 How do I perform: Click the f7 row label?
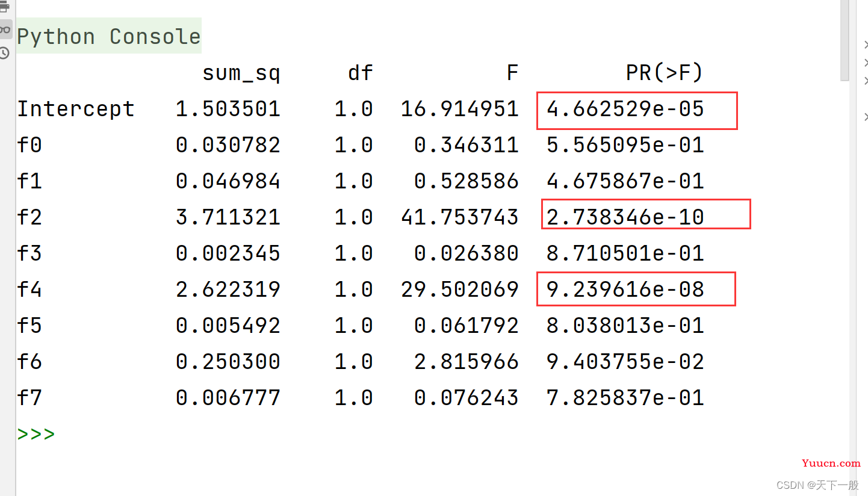tap(29, 398)
